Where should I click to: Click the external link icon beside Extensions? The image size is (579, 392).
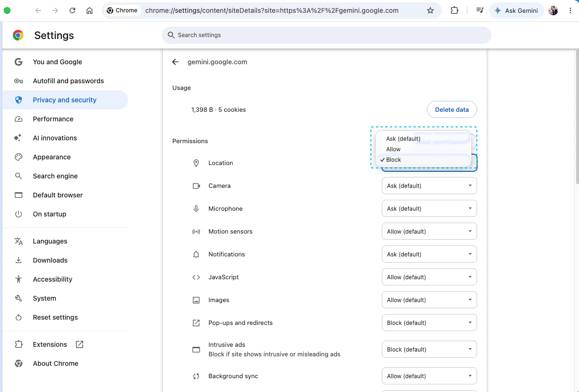click(x=80, y=344)
